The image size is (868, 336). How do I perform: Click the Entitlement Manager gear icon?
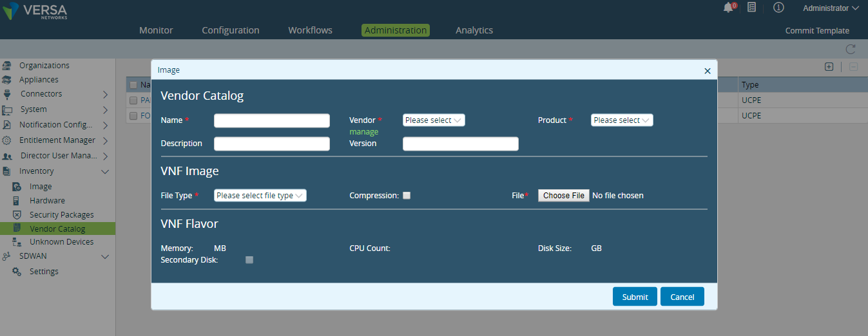[x=6, y=140]
